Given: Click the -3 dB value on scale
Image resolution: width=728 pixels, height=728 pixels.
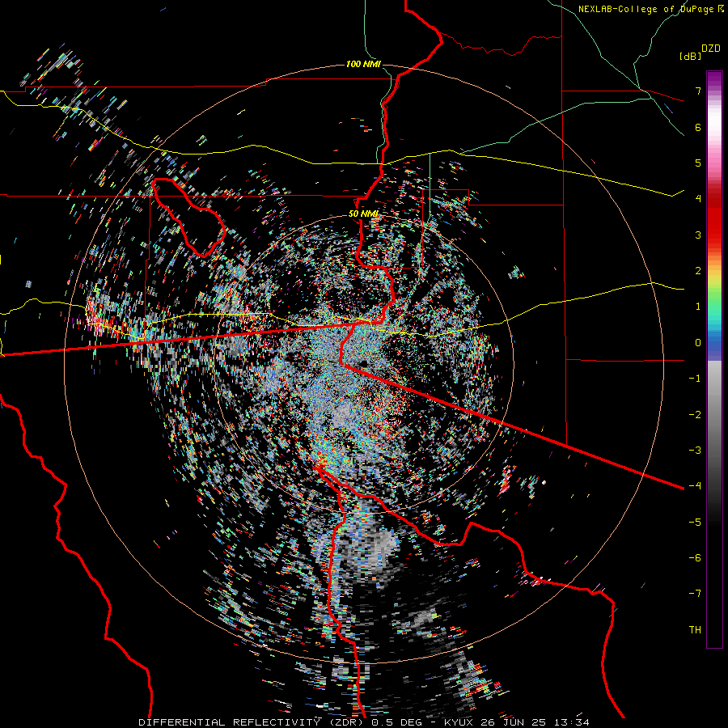Looking at the screenshot, I should pyautogui.click(x=695, y=451).
